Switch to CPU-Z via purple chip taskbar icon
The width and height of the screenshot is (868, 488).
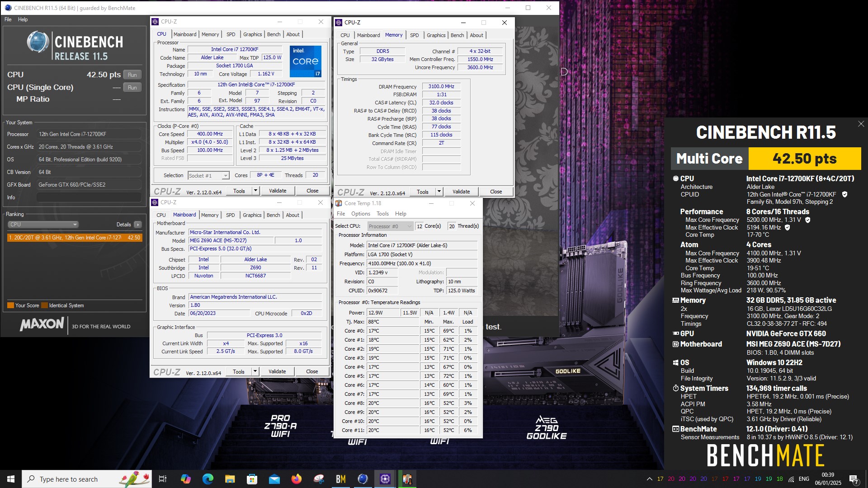(x=385, y=479)
